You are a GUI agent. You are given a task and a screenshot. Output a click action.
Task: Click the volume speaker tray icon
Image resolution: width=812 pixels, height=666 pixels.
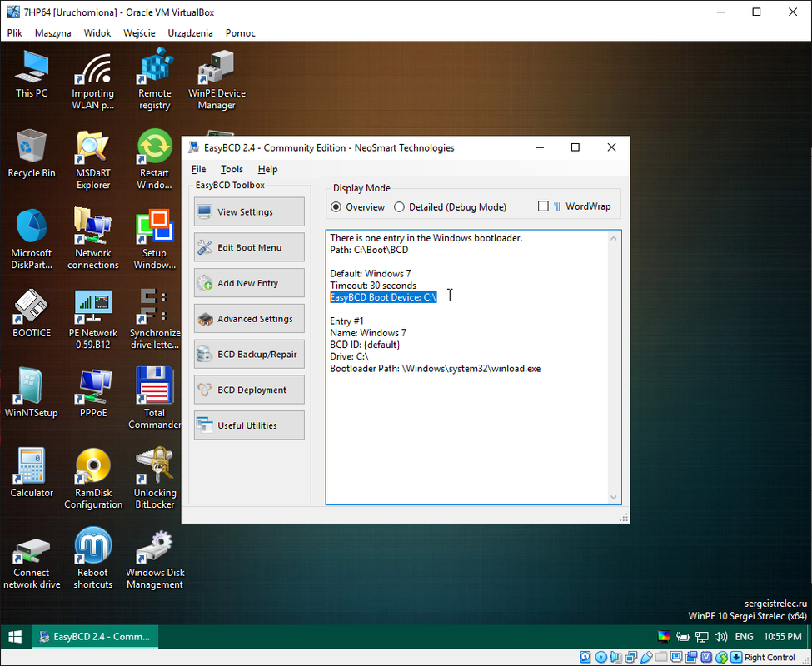pos(720,637)
